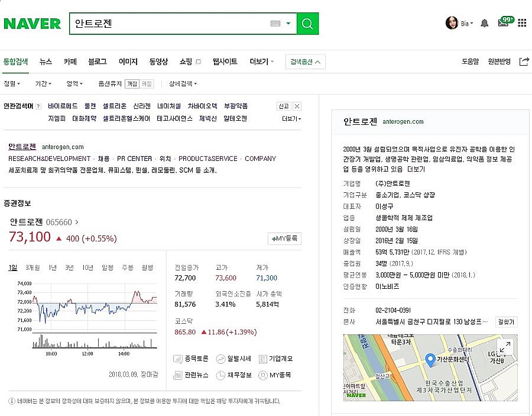Screen dimensions: 532x416
Task: Open the 일별시세 daily price icon link
Action: pos(233,359)
